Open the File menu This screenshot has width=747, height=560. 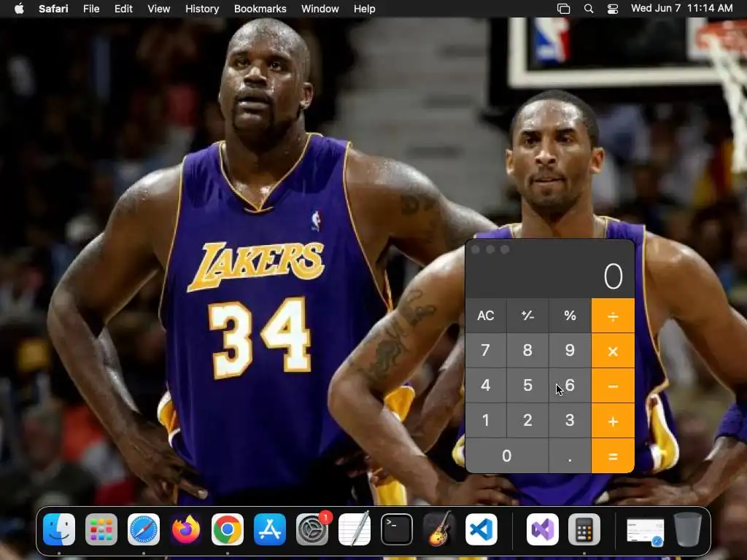91,9
